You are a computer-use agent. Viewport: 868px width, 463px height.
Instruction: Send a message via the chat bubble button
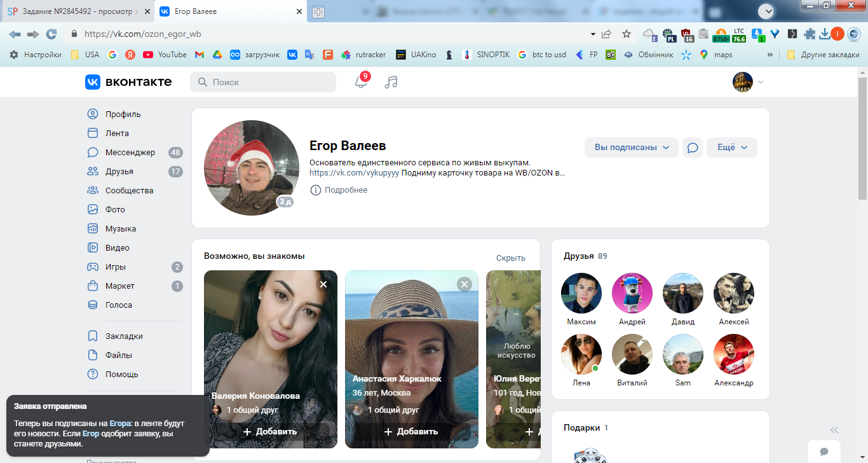tap(693, 148)
